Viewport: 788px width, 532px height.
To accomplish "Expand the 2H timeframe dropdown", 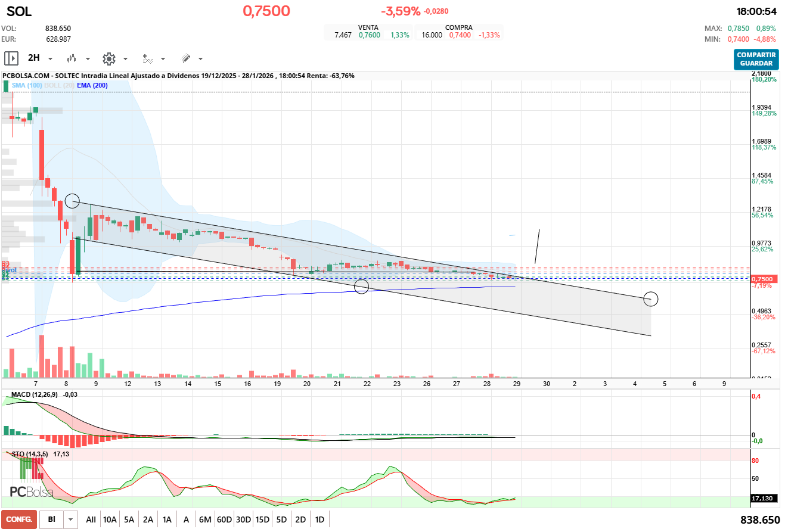I will (x=50, y=59).
